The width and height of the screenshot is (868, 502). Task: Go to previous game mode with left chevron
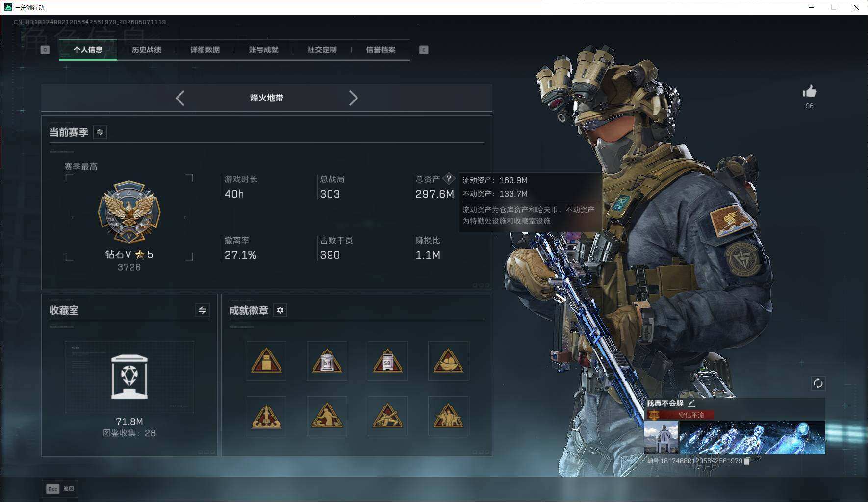(x=180, y=98)
